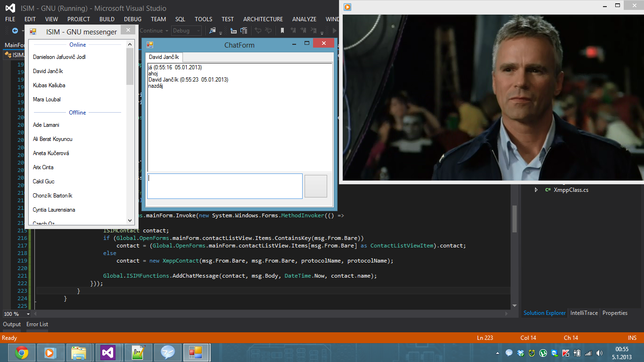
Task: Click the chat bubble tray icon
Action: (x=509, y=353)
